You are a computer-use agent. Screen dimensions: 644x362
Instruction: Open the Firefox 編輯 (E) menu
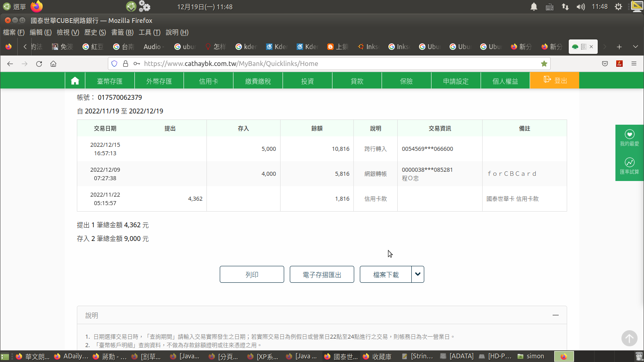41,32
